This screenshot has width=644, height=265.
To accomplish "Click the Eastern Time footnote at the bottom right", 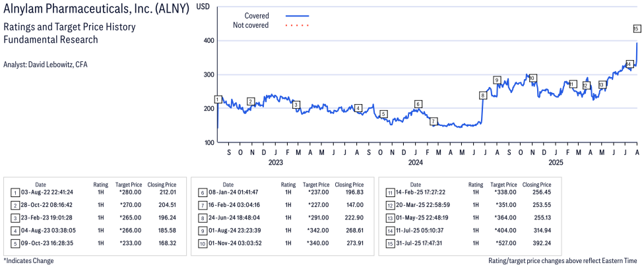I will (x=563, y=260).
